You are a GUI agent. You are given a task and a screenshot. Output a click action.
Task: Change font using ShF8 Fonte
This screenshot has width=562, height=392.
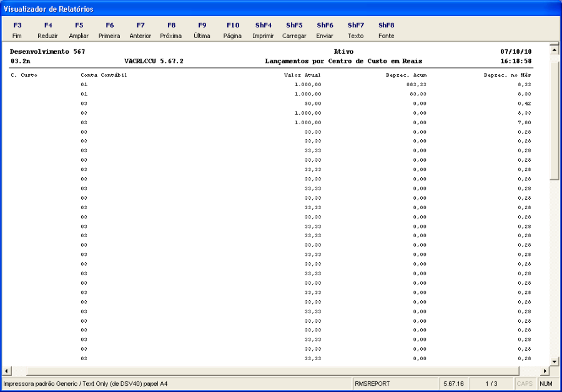point(386,30)
